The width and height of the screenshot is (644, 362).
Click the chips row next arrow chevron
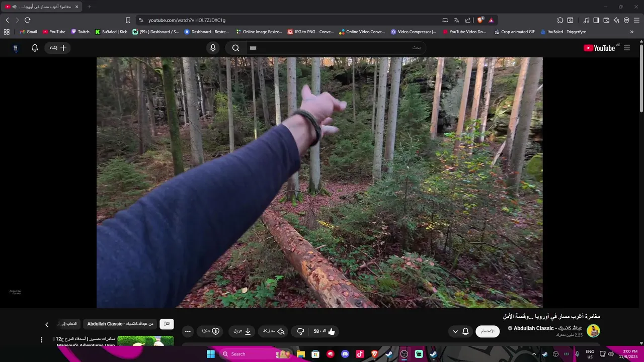tap(47, 324)
